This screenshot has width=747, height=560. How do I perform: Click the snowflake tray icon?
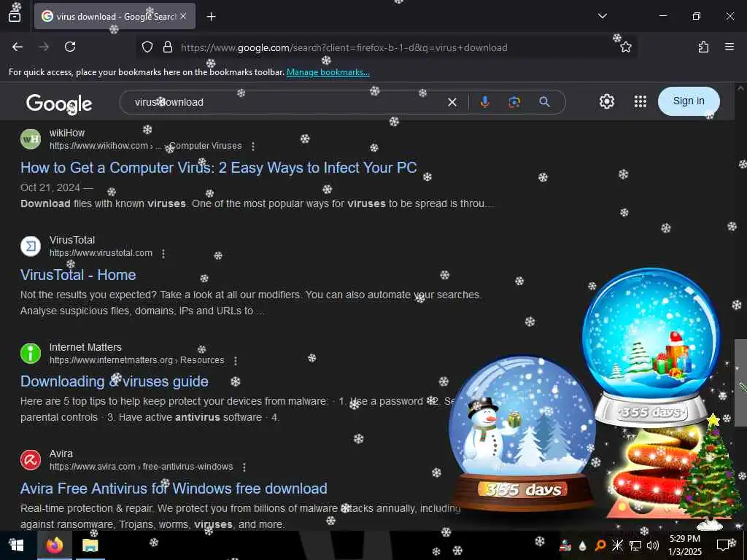(617, 545)
